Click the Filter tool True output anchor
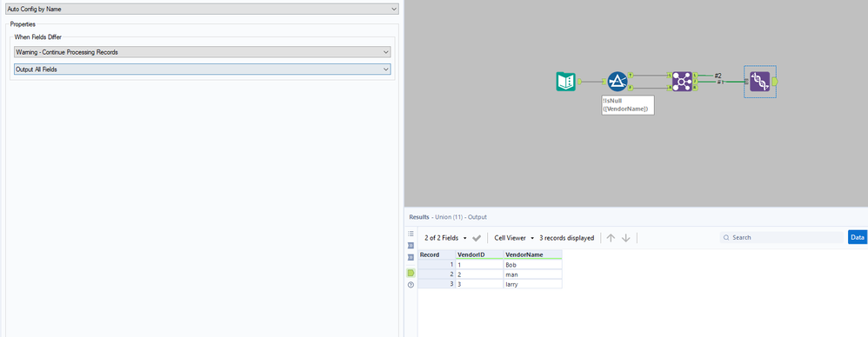Image resolution: width=868 pixels, height=337 pixels. point(631,76)
